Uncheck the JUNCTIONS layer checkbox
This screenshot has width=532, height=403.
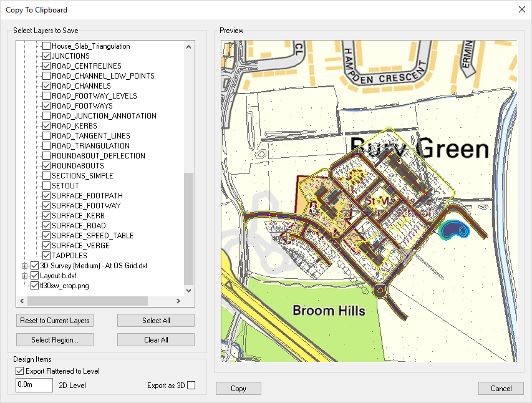coord(46,56)
